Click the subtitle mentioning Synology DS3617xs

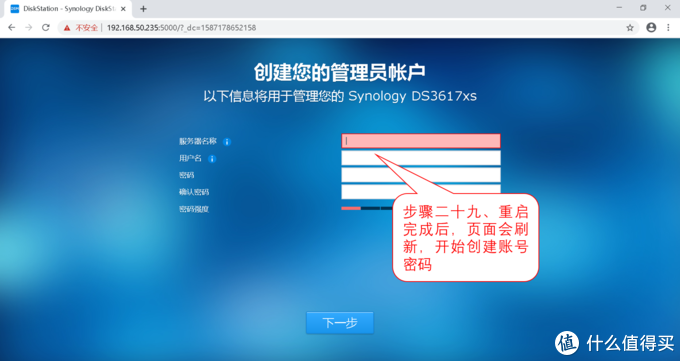click(340, 96)
